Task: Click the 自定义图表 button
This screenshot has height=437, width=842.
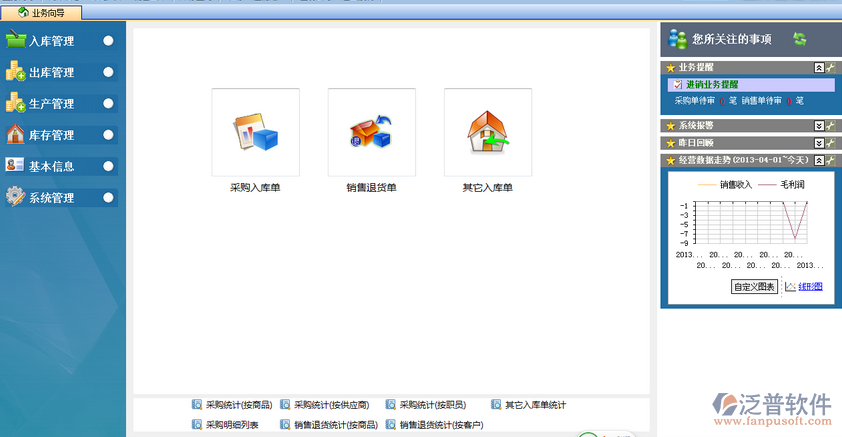Action: [754, 287]
